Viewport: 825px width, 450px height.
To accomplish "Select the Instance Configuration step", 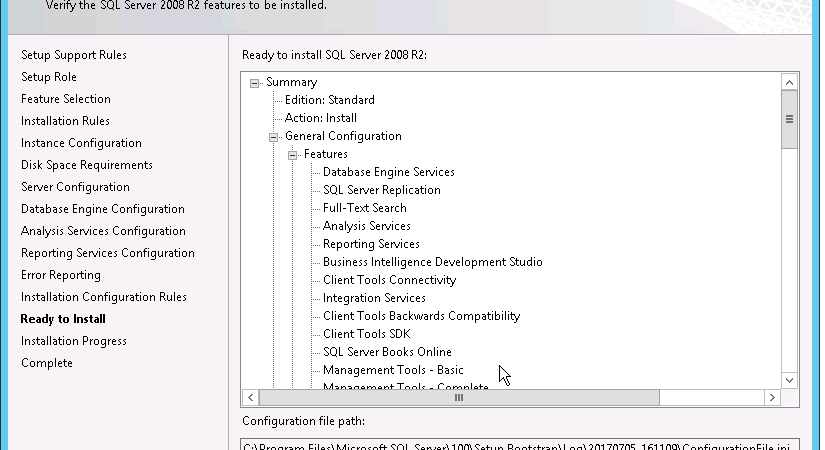I will [x=81, y=143].
